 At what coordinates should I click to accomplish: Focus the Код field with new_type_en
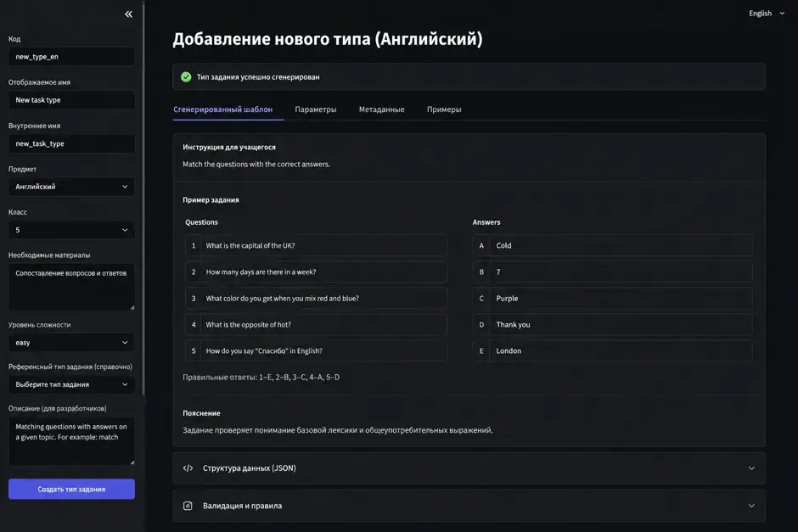tap(72, 57)
